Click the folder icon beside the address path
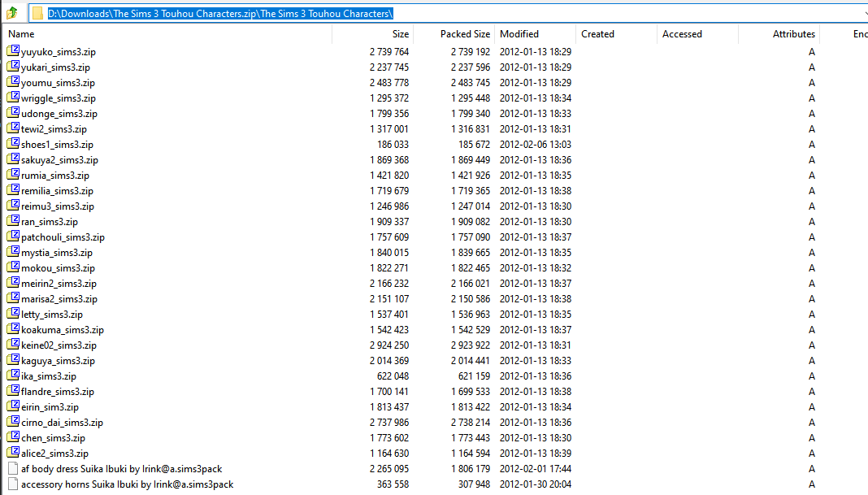The image size is (868, 495). coord(37,13)
